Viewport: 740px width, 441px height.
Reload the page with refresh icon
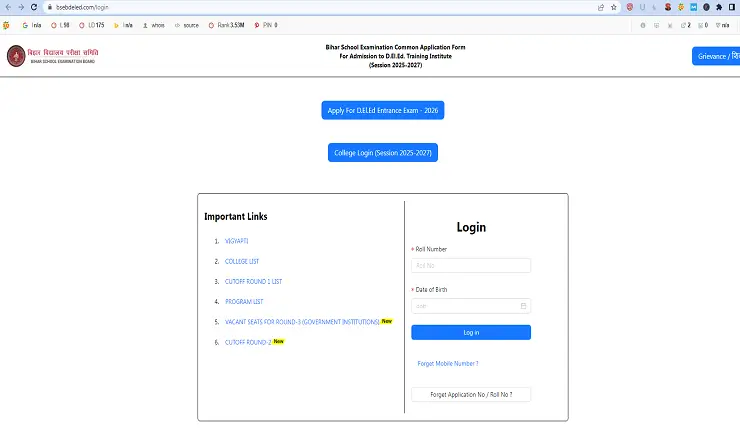click(x=33, y=7)
